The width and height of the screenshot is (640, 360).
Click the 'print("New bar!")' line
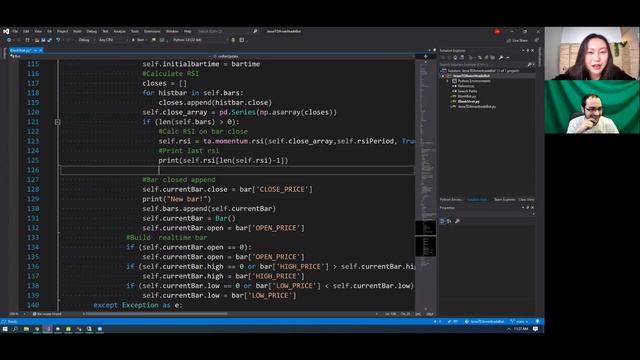(177, 199)
